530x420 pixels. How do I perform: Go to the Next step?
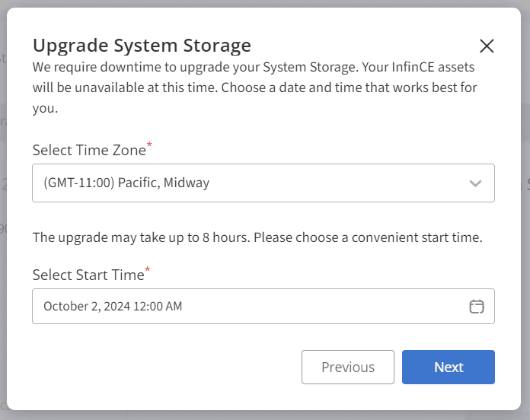[449, 367]
